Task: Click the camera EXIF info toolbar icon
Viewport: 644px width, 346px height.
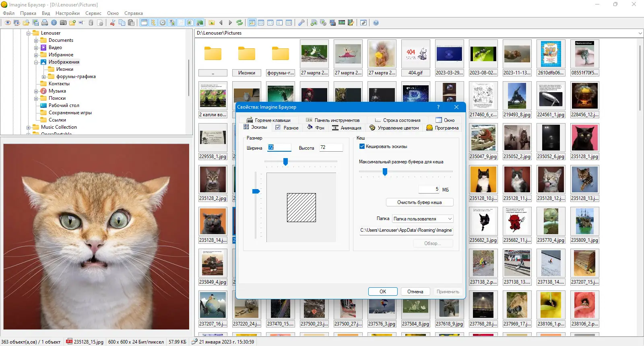Action: 63,23
